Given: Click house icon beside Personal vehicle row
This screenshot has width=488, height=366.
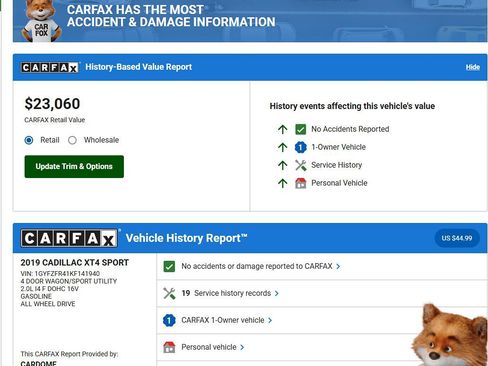Looking at the screenshot, I should pos(169,347).
